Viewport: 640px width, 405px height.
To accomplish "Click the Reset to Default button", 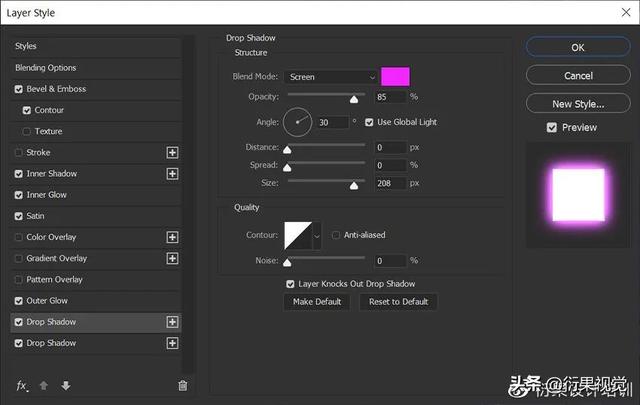I will (398, 302).
